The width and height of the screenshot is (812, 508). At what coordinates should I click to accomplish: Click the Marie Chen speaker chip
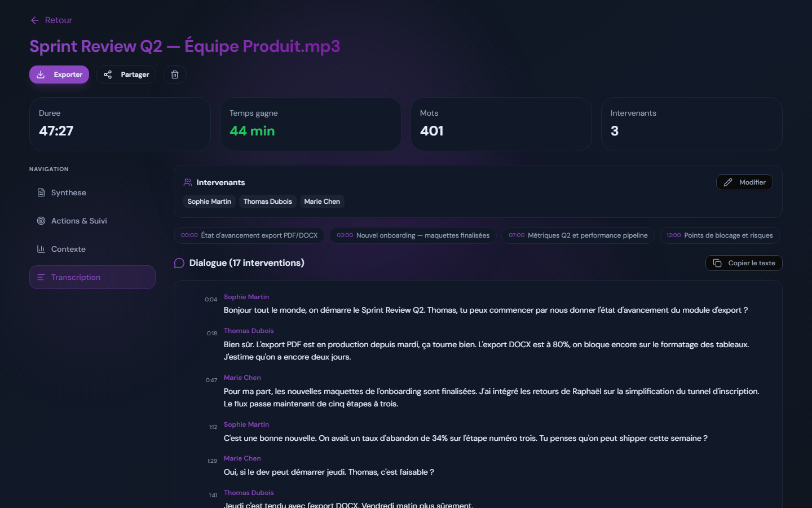pos(322,202)
